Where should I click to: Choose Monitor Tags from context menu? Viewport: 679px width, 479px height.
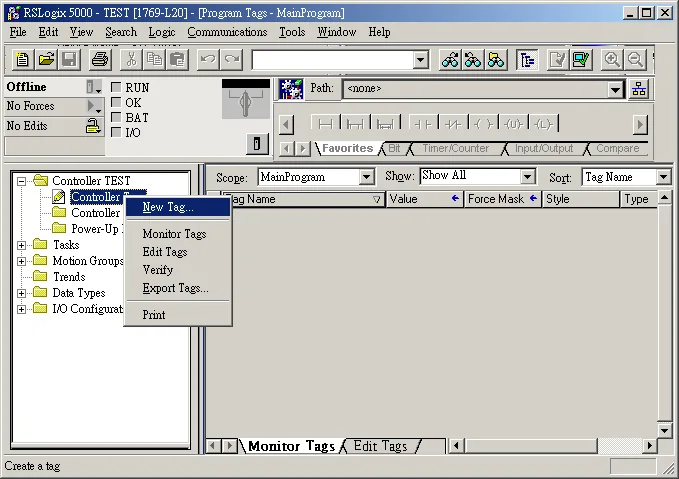coord(178,234)
